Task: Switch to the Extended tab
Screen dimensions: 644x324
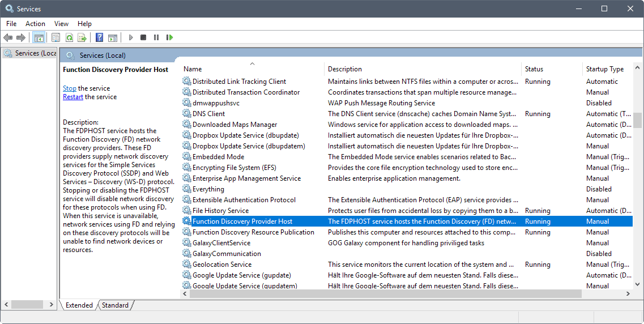Action: tap(79, 305)
